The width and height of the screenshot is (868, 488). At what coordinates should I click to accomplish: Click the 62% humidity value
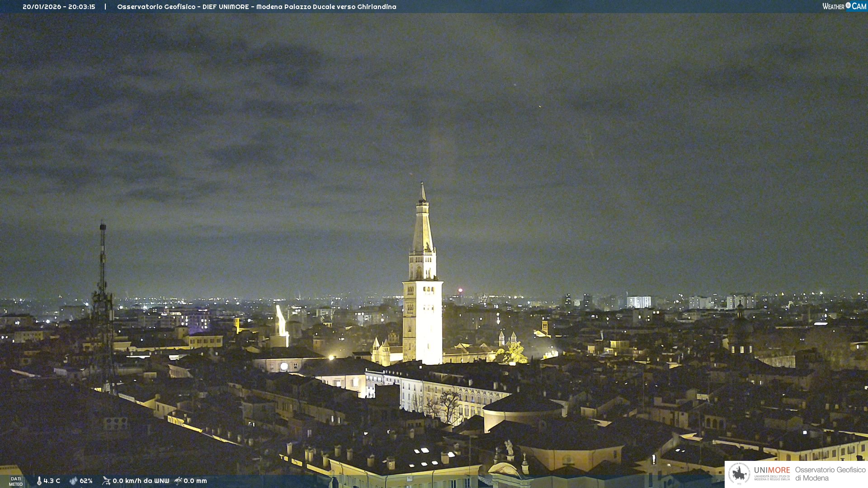coord(86,481)
